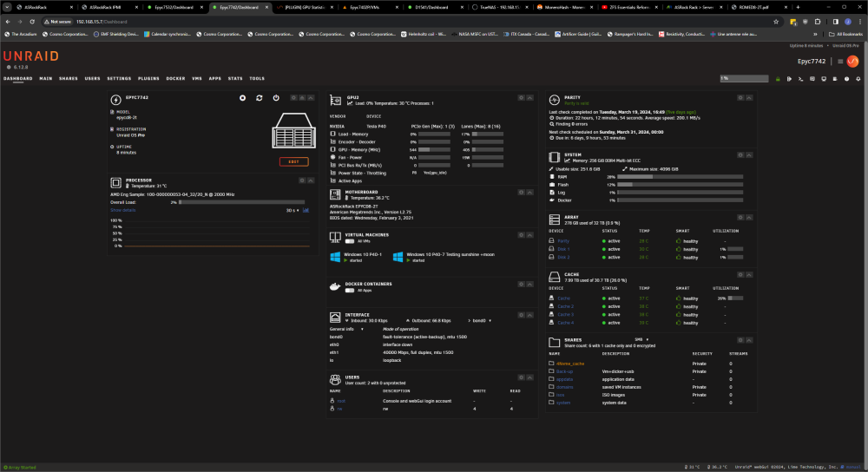Stop the array using the stop icon
Image resolution: width=868 pixels, height=472 pixels.
242,98
